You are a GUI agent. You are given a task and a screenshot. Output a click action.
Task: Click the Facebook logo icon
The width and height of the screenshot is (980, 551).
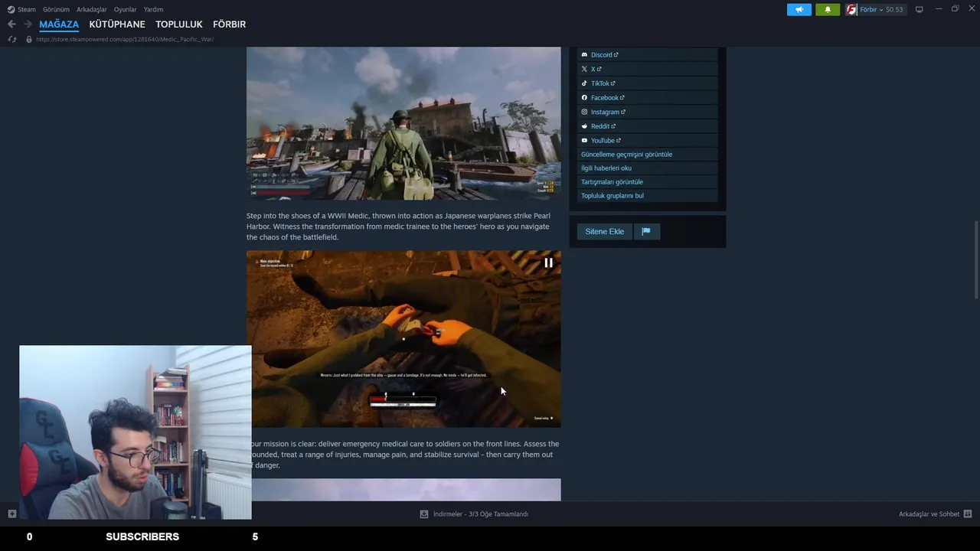(584, 98)
